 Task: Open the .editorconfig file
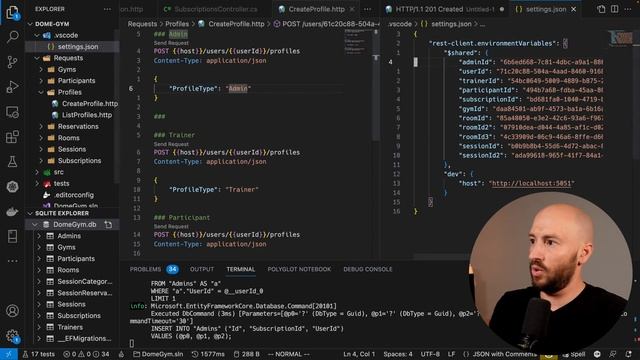coord(73,195)
